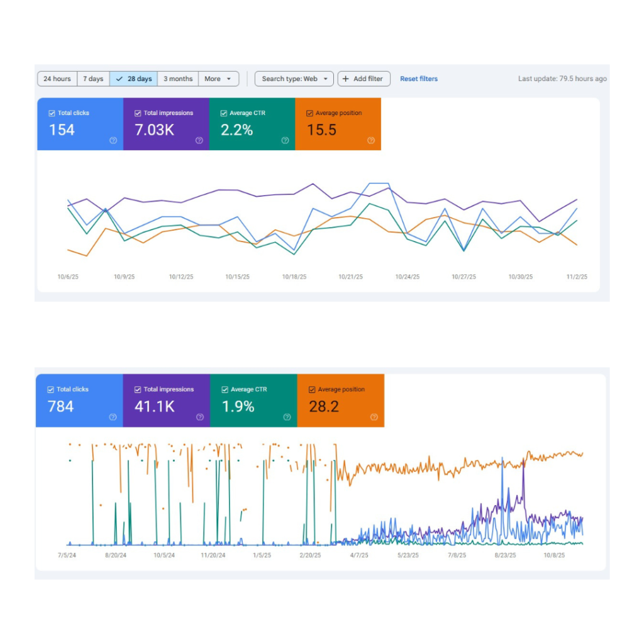Click help icon on lower Average CTR card

coord(287,417)
